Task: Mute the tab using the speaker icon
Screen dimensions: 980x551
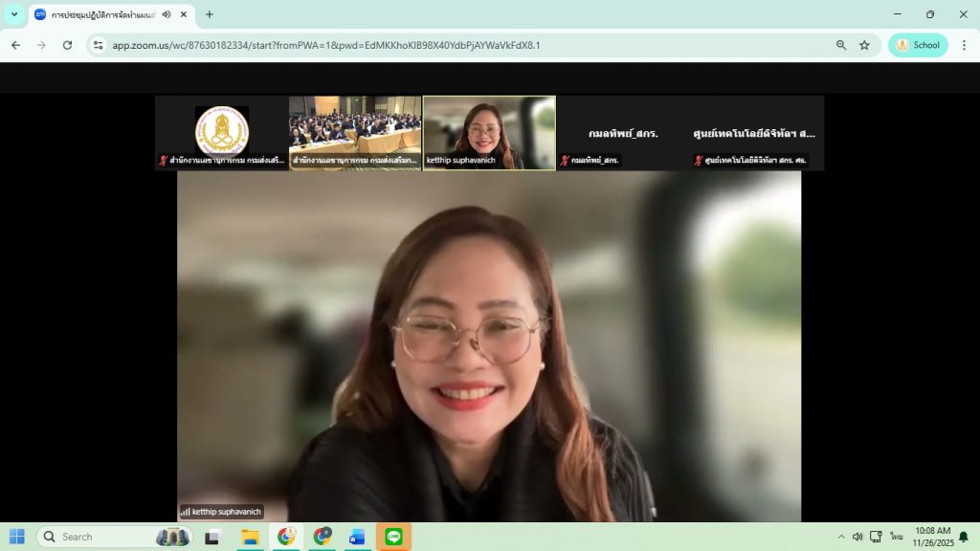Action: [x=167, y=14]
